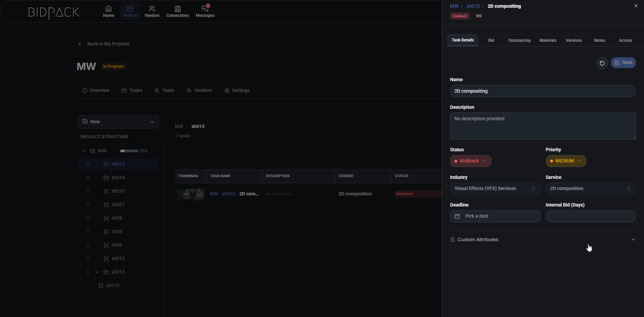
Task: Switch to the Versions tab
Action: [573, 40]
